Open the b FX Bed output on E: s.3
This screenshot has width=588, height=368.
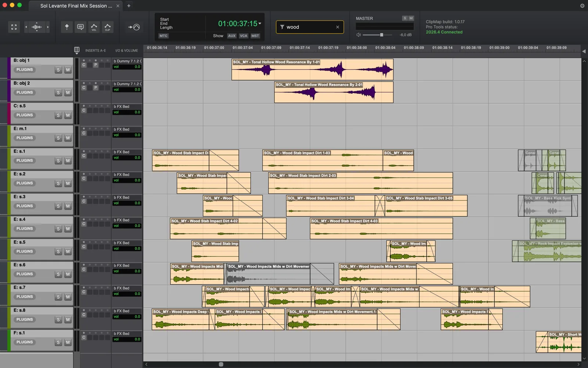tap(127, 198)
